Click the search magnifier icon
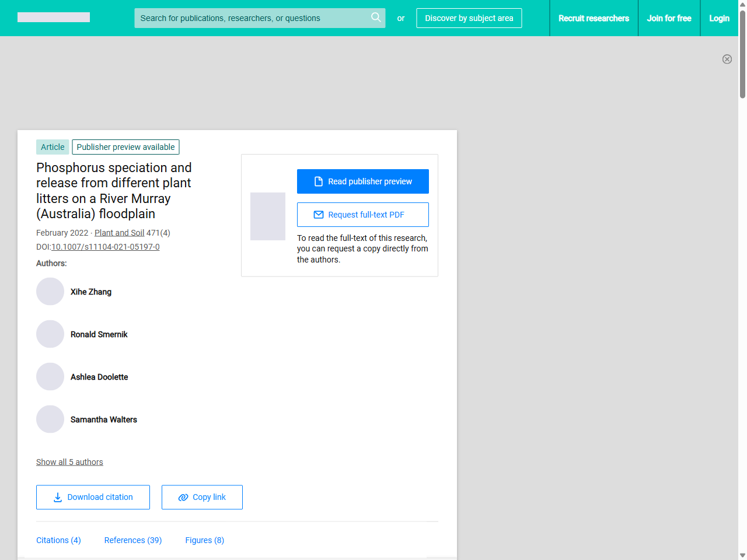This screenshot has height=560, width=747. pos(376,17)
